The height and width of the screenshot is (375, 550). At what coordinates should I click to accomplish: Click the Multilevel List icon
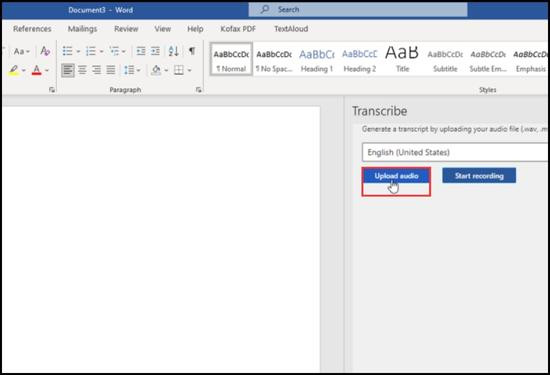click(114, 51)
